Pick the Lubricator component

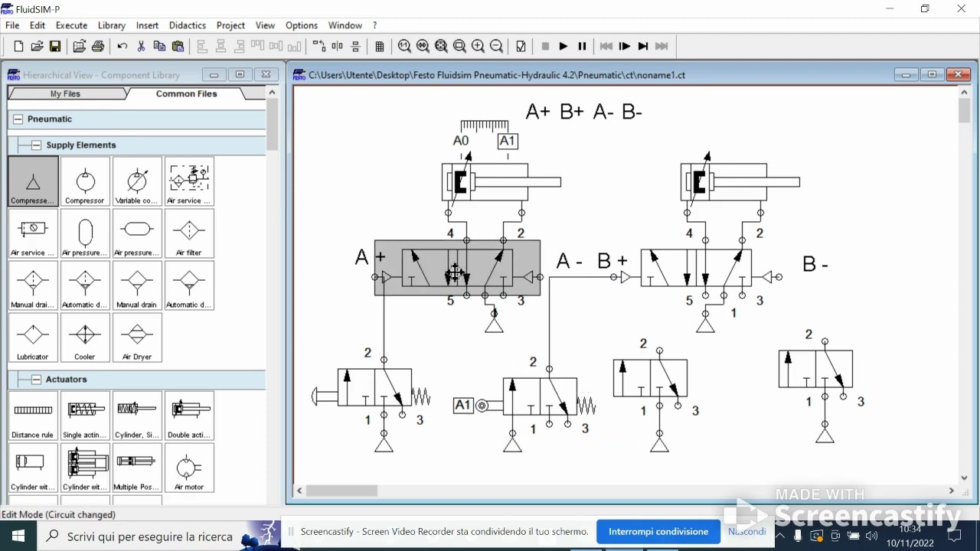pos(33,337)
